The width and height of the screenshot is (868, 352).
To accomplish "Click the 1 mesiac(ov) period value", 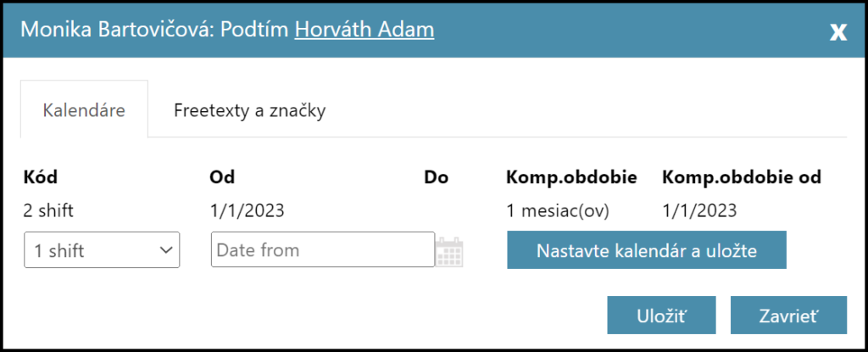I will (558, 210).
